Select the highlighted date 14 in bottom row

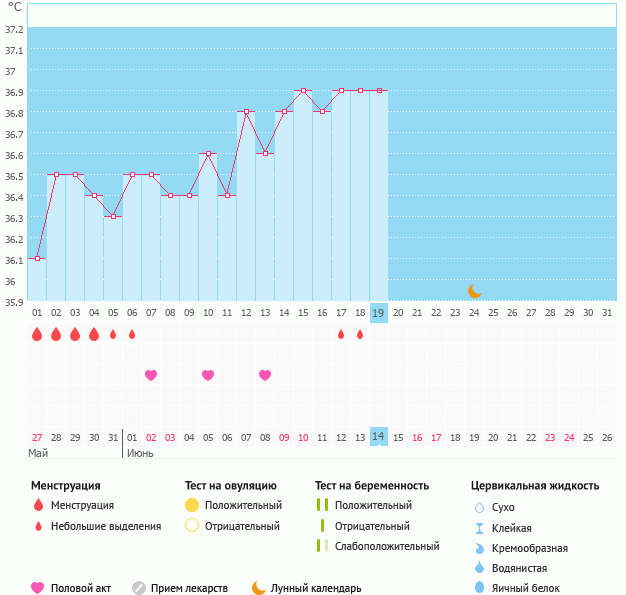[378, 437]
